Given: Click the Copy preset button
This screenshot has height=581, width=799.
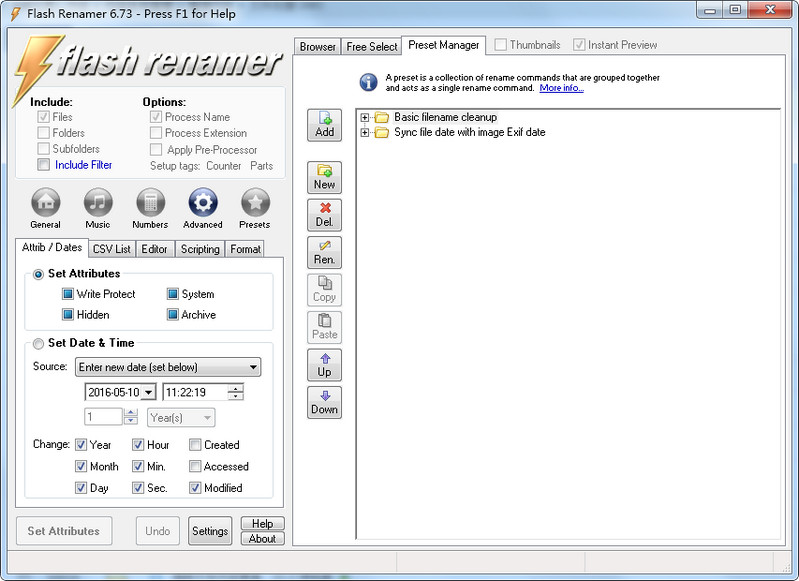Looking at the screenshot, I should (x=325, y=290).
